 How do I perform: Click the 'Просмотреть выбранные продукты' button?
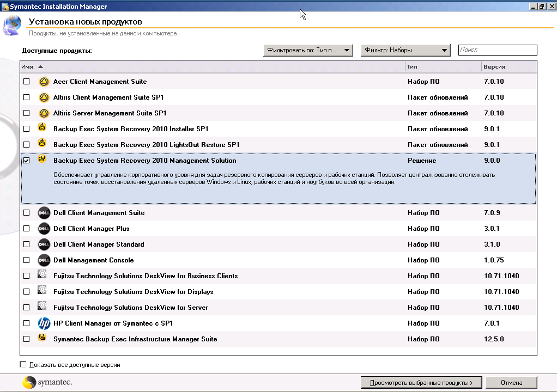421,383
